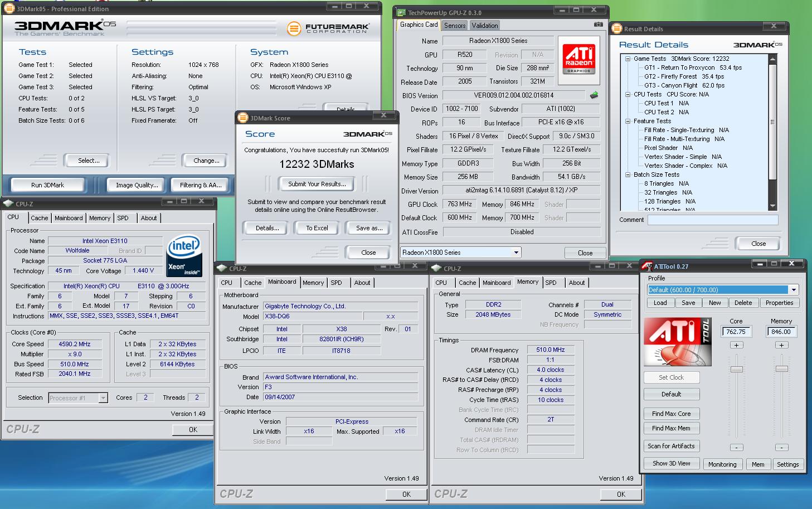The height and width of the screenshot is (509, 812).
Task: Open the Memory tab in the CPU-Z processor window
Action: point(100,218)
